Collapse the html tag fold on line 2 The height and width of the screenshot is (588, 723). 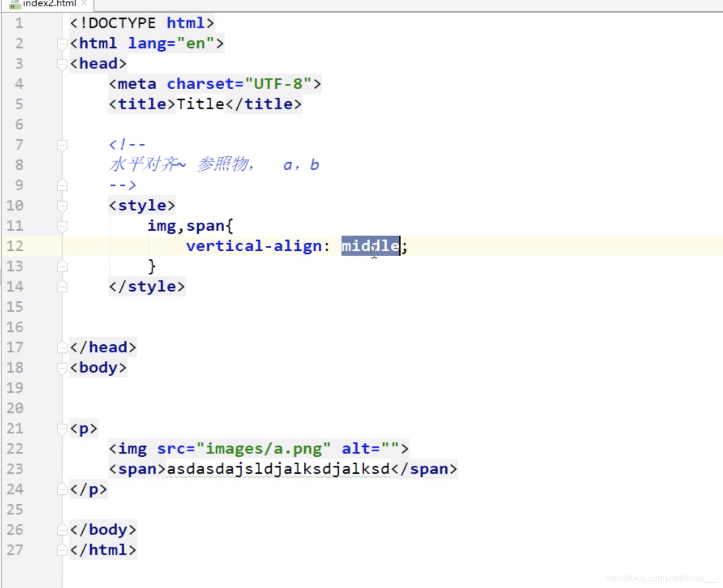click(62, 44)
